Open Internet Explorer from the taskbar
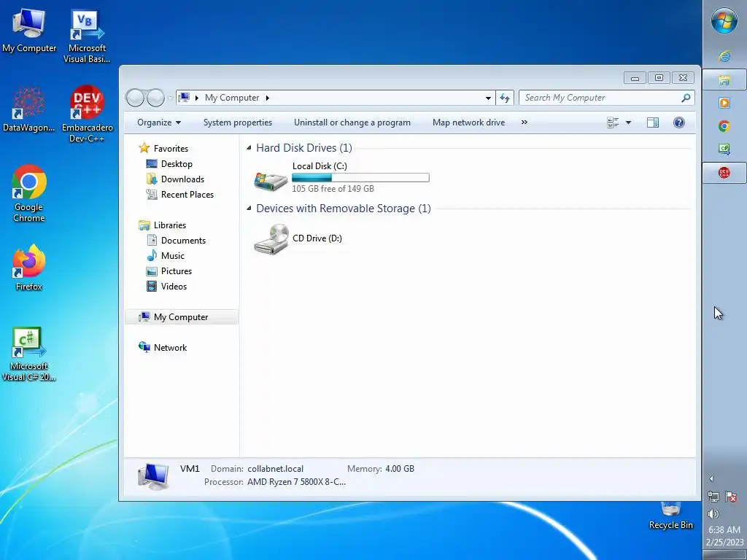The width and height of the screenshot is (747, 560). point(724,56)
